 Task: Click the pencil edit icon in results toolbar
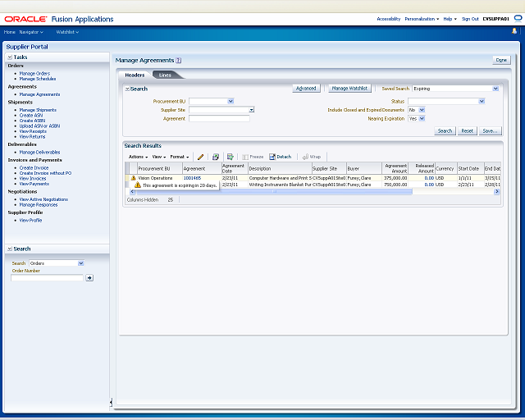tap(200, 157)
